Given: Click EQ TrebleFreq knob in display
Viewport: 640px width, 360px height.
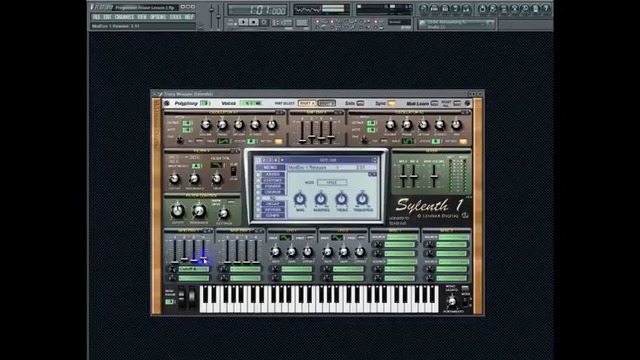Looking at the screenshot, I should click(362, 199).
